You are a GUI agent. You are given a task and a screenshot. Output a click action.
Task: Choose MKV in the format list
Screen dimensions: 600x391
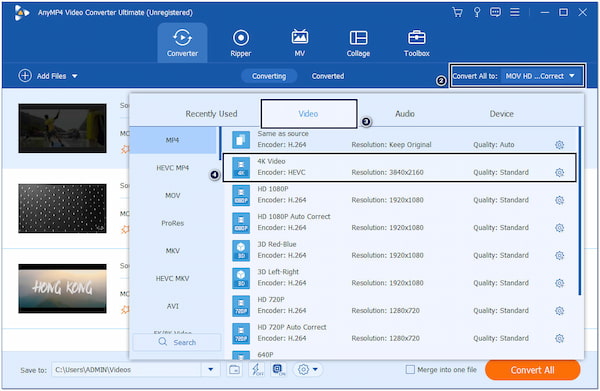[173, 251]
